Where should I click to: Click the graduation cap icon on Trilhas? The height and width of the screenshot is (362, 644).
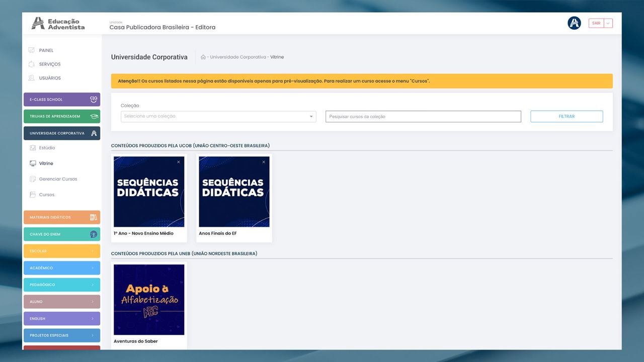pos(94,116)
